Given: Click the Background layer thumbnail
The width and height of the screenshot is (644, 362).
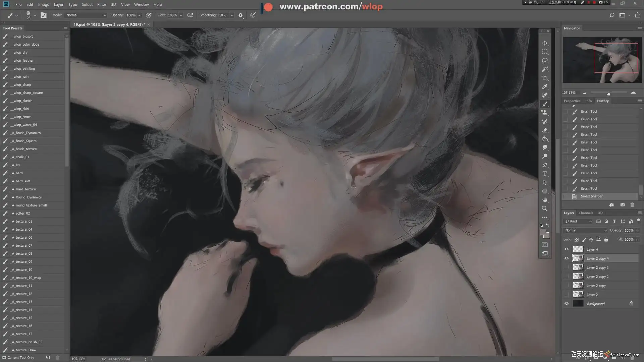Looking at the screenshot, I should click(578, 304).
